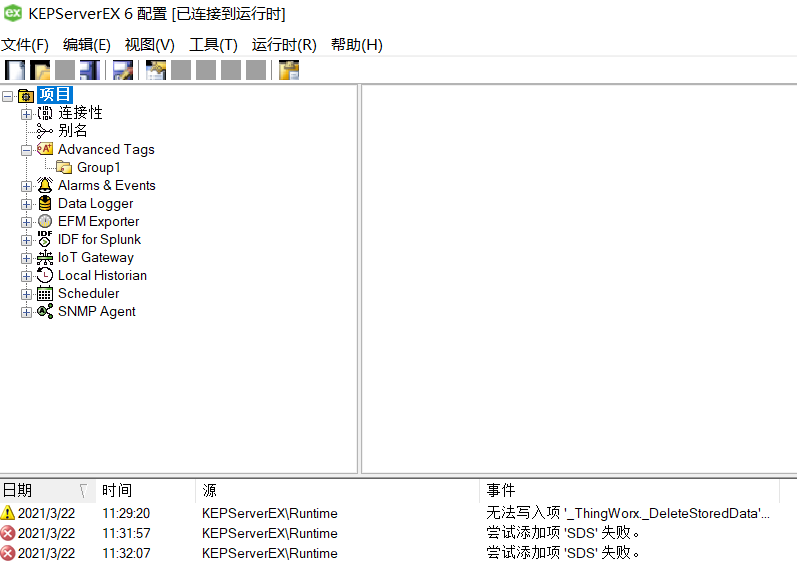Click the 'SDS' 失败 event at 11:32:07
Image resolution: width=797 pixels, height=563 pixels.
[x=563, y=553]
